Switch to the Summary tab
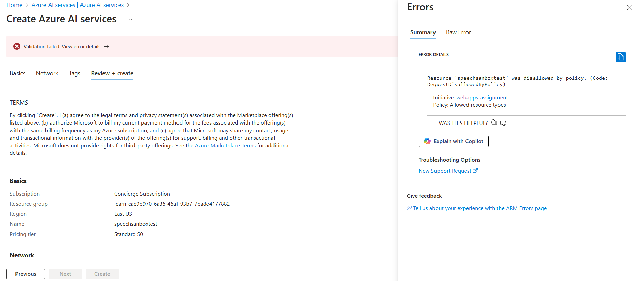The width and height of the screenshot is (644, 281). tap(423, 33)
